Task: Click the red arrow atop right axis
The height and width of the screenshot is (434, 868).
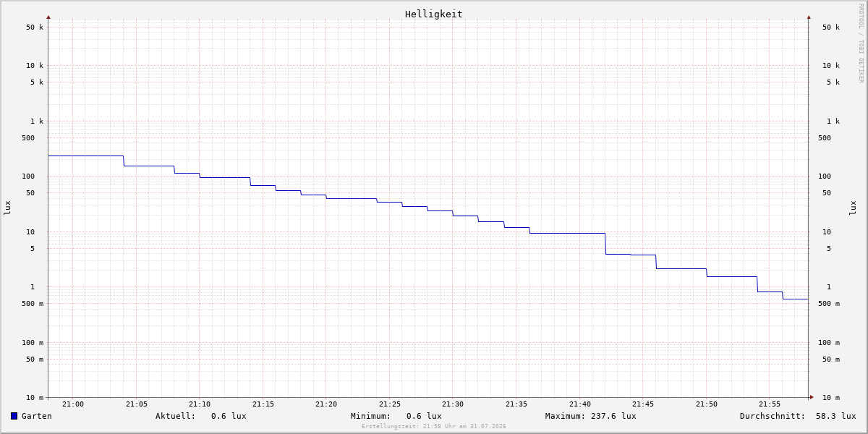Action: click(809, 17)
